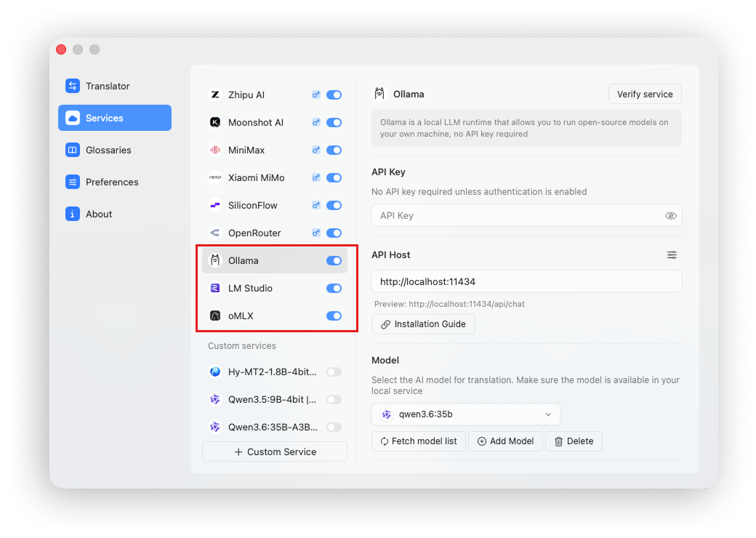Click the API Host field with localhost:11434
This screenshot has width=756, height=538.
[526, 281]
